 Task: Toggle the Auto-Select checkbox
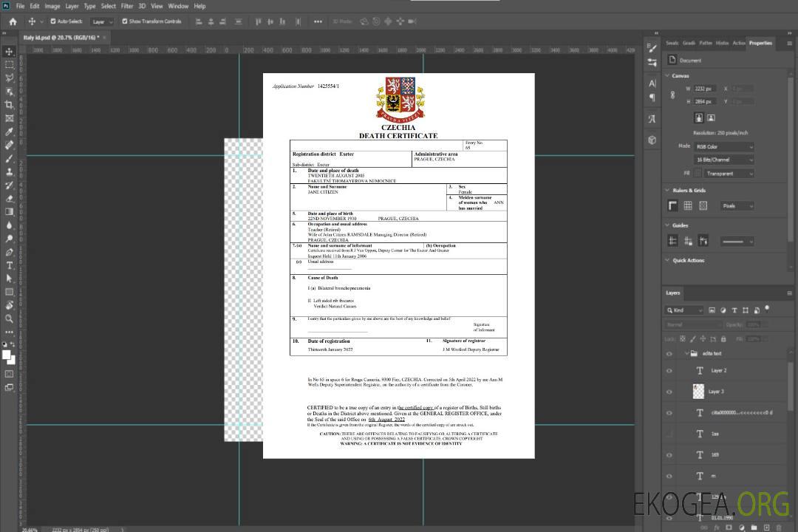click(x=53, y=21)
